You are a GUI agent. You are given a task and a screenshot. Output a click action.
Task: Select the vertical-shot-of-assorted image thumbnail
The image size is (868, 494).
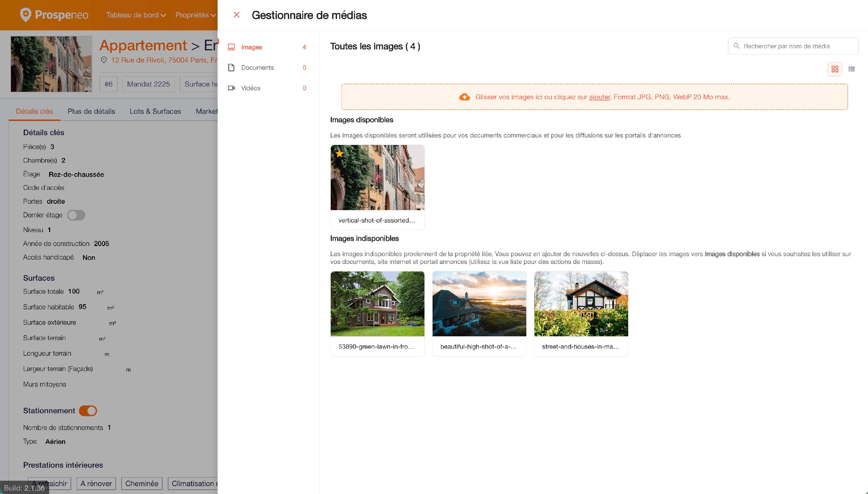378,177
